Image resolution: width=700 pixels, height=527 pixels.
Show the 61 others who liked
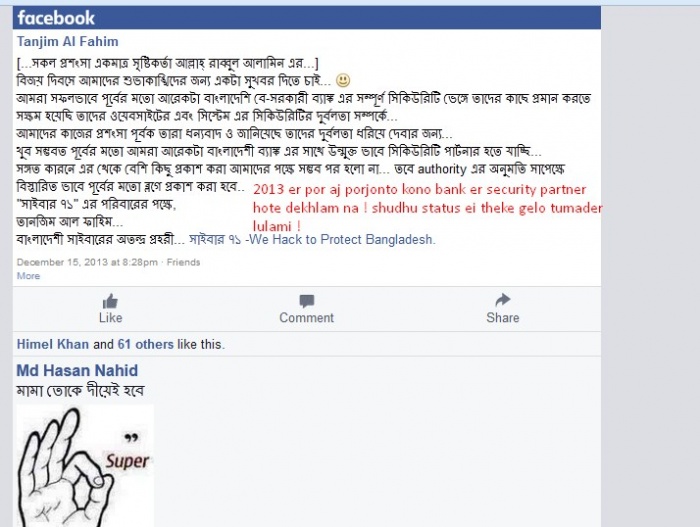pos(146,344)
